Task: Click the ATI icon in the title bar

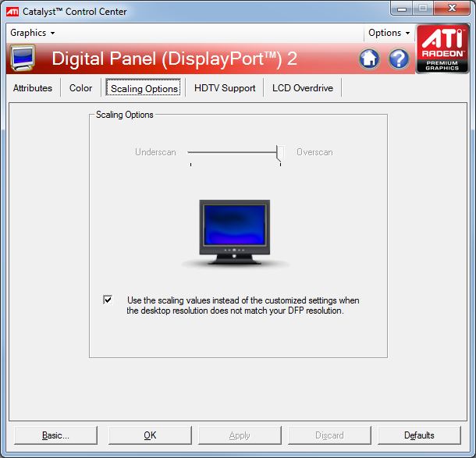Action: [12, 12]
